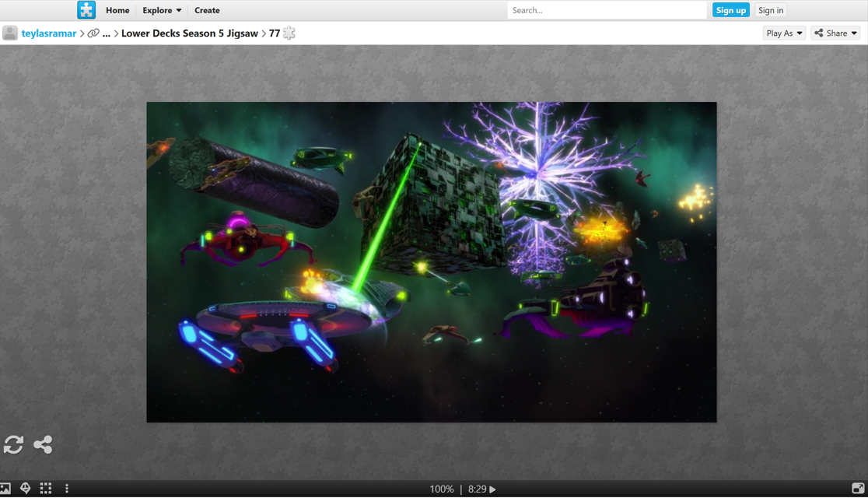Open the three-dot more options menu

click(x=67, y=488)
